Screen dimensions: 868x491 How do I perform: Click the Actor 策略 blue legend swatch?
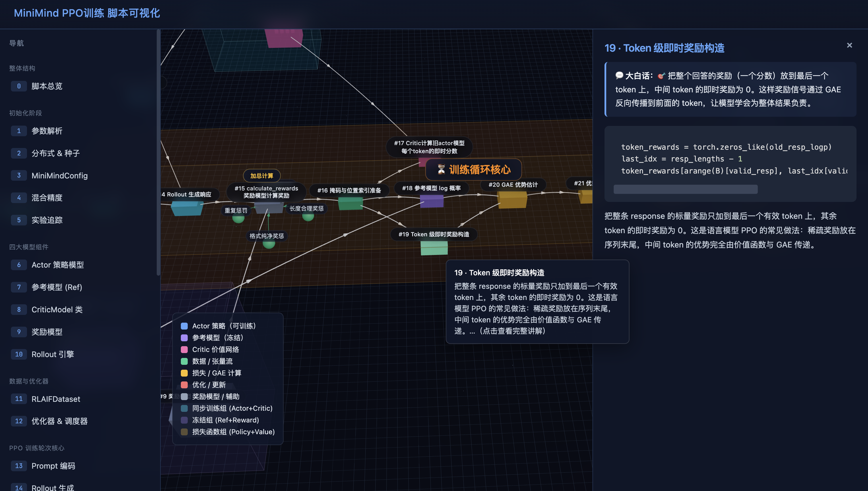[184, 326]
